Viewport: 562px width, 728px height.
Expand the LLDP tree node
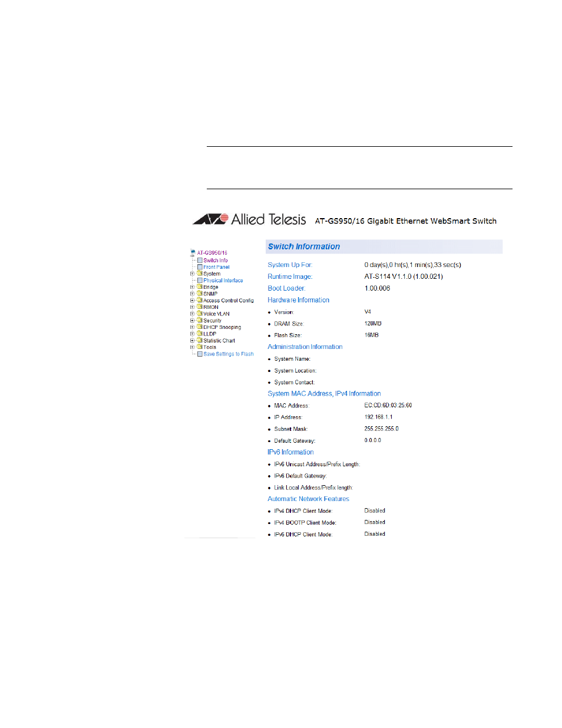coord(192,334)
